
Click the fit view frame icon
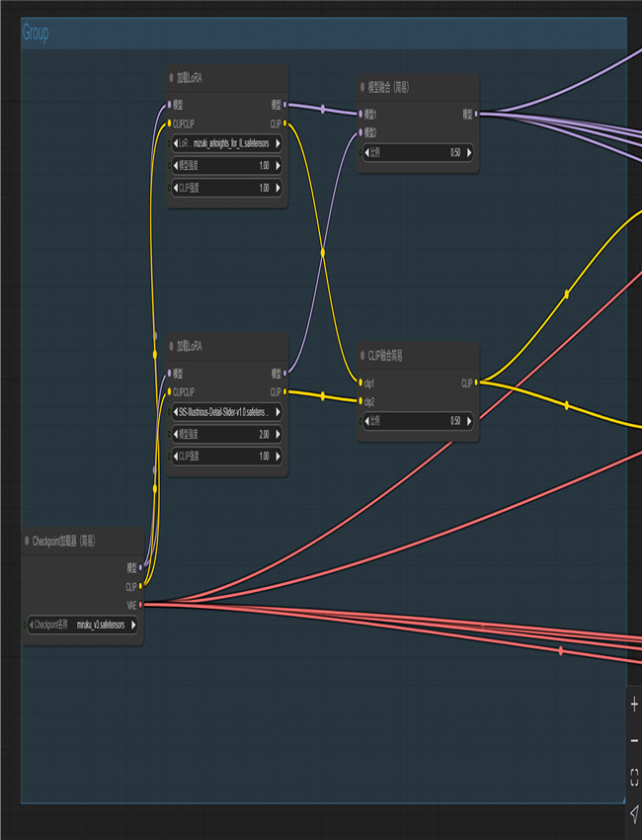(x=634, y=776)
